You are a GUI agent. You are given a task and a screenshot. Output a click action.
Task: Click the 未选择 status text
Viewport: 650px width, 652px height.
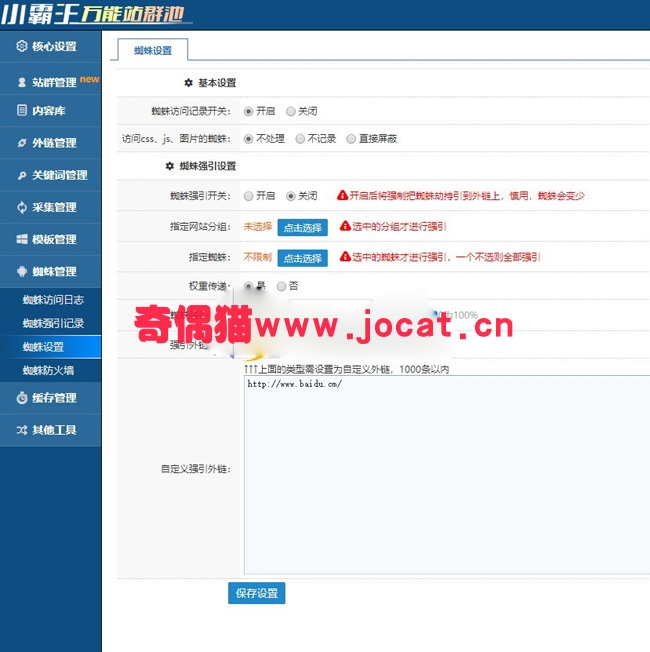[257, 226]
